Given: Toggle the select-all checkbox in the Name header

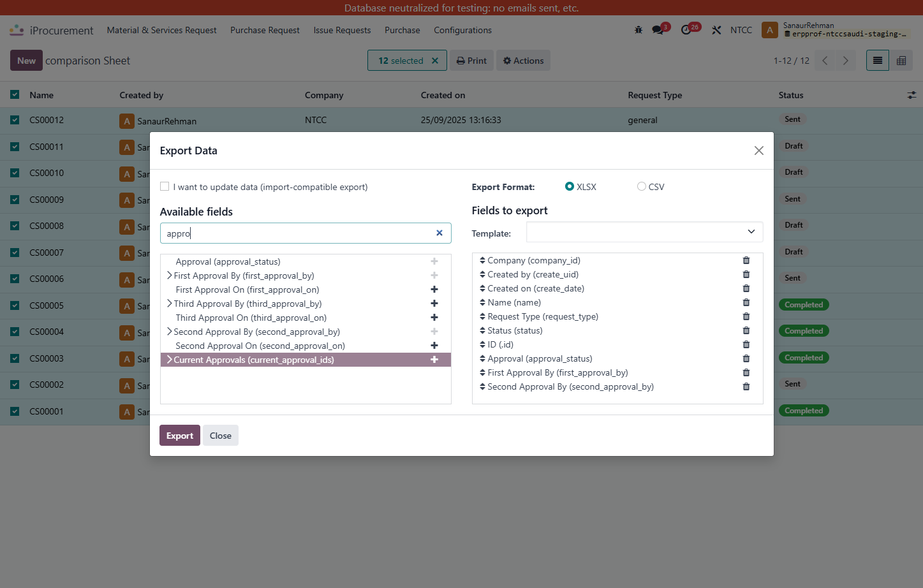Looking at the screenshot, I should pos(15,94).
